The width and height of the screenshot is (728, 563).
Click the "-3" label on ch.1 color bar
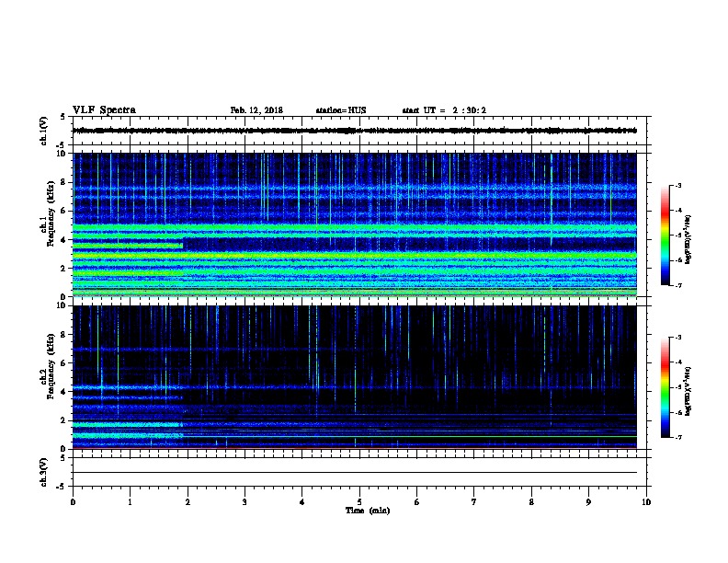click(x=677, y=185)
